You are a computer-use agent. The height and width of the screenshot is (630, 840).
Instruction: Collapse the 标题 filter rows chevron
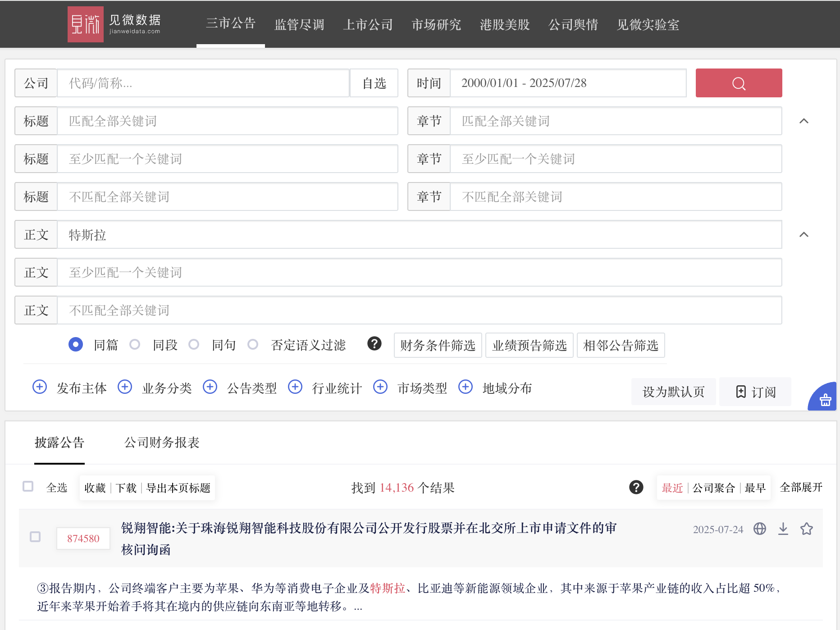[803, 121]
